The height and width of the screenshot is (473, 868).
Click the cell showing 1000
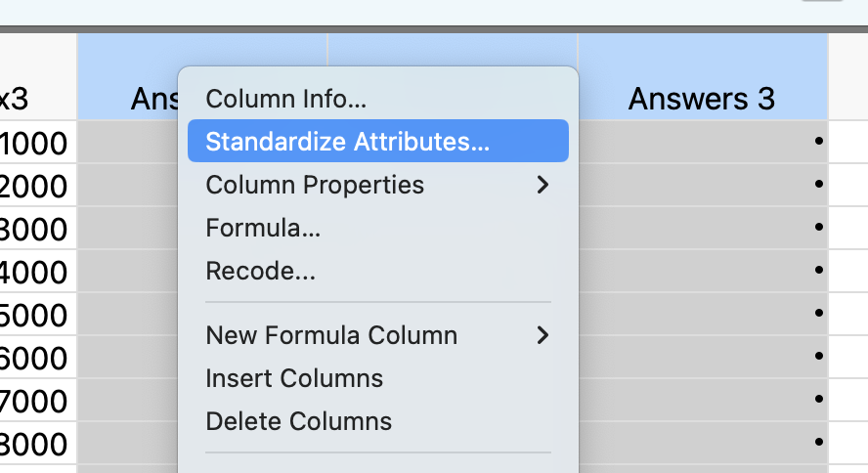pyautogui.click(x=37, y=144)
